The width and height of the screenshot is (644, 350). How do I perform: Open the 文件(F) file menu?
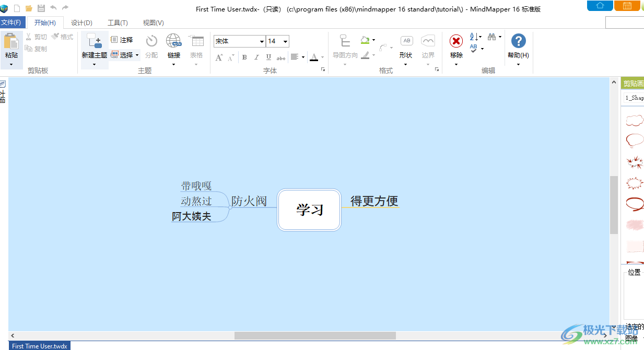coord(11,22)
